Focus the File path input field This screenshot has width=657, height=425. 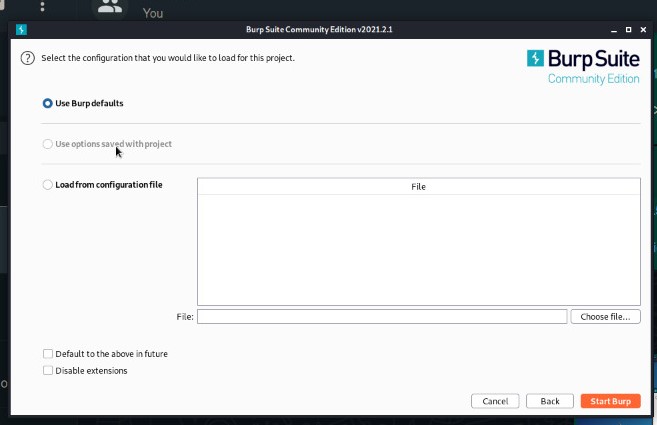pos(382,317)
